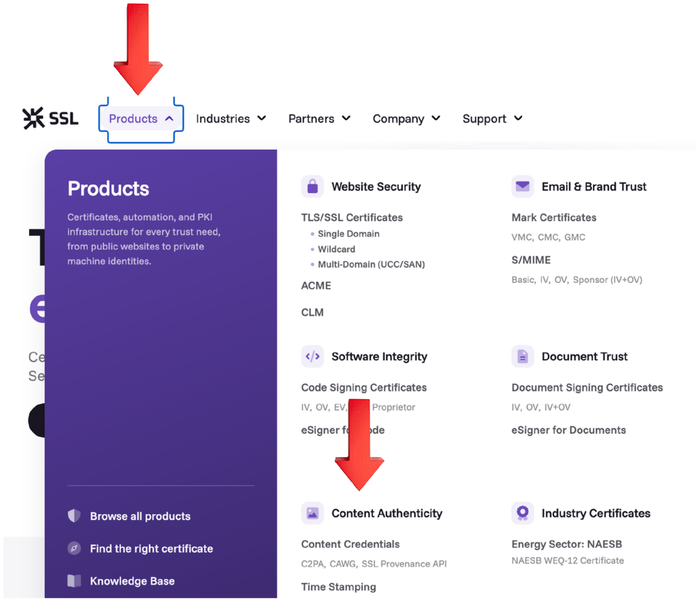Select Multi-Domain (UCC/SAN) option

click(371, 264)
